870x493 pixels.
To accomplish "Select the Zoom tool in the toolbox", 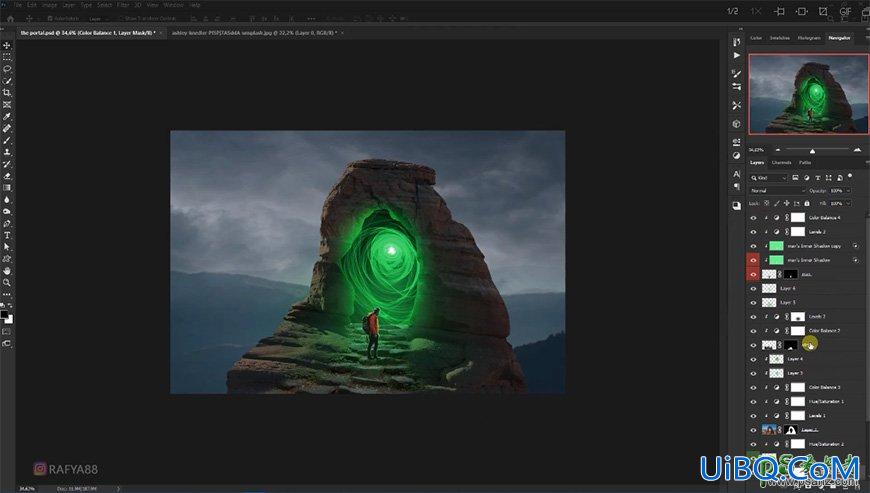I will (x=7, y=282).
